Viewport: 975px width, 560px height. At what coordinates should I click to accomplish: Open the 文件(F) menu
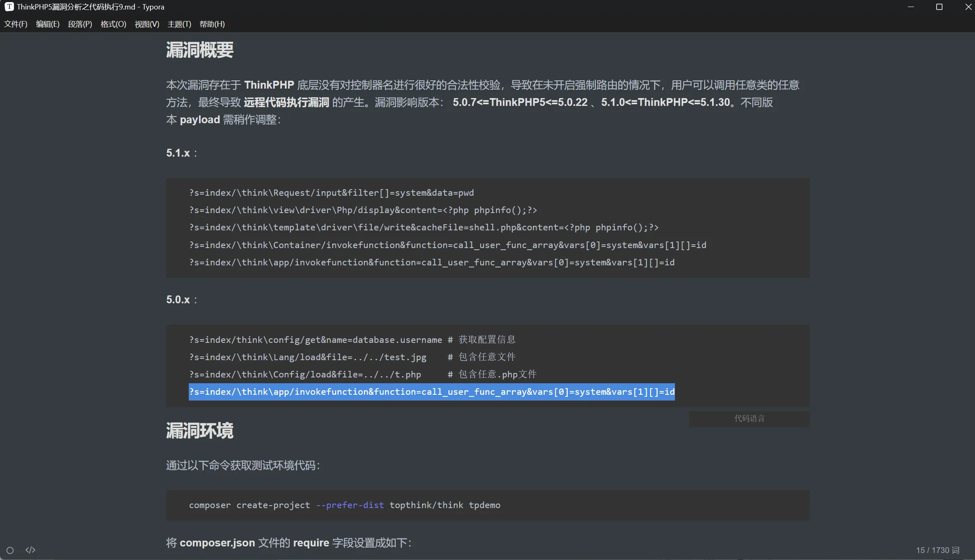16,24
